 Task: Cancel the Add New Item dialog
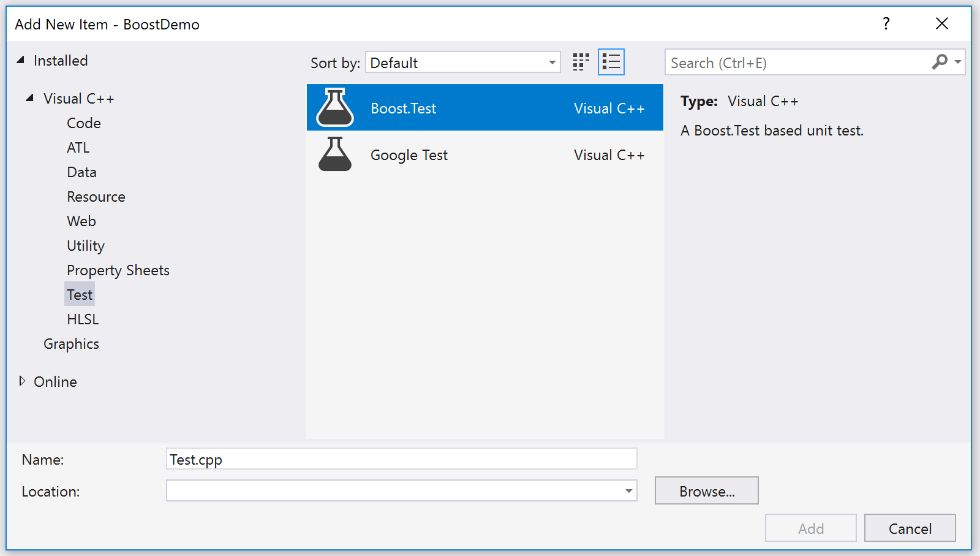[910, 528]
